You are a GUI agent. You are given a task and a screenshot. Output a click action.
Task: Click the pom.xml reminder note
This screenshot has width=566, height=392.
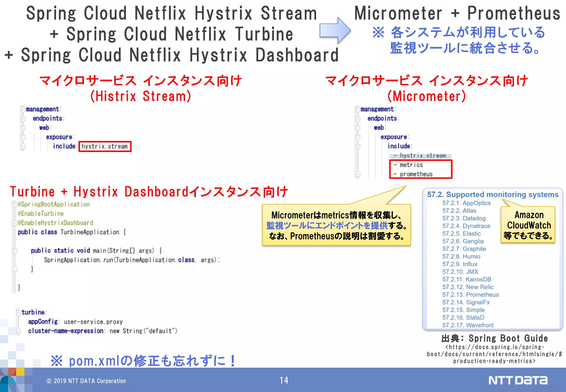[x=143, y=360]
